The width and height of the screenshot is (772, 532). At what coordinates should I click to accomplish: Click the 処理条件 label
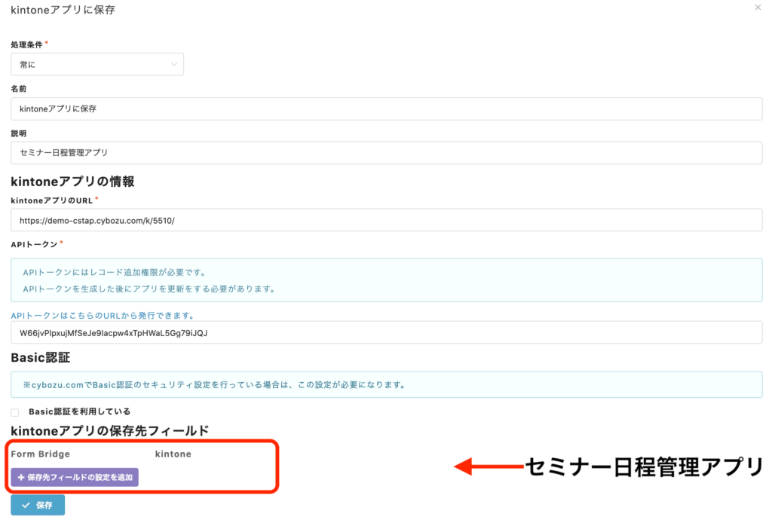click(26, 44)
